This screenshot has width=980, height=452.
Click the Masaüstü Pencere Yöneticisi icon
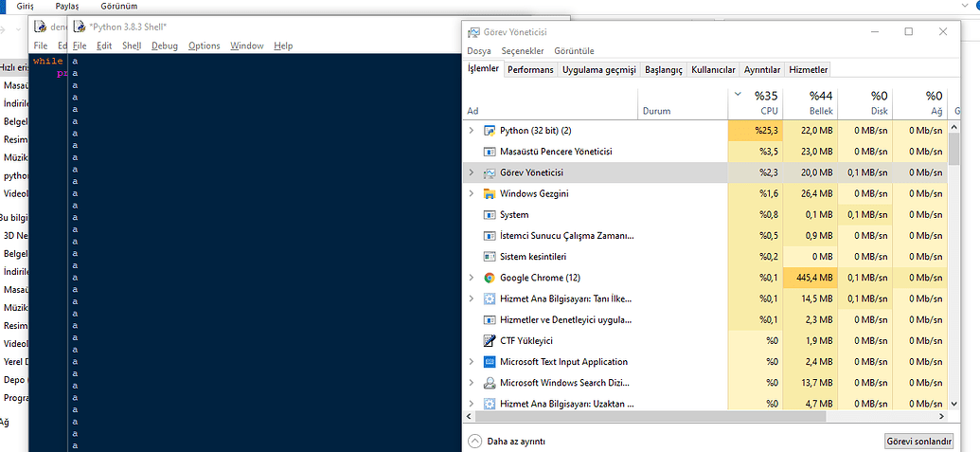coord(490,152)
